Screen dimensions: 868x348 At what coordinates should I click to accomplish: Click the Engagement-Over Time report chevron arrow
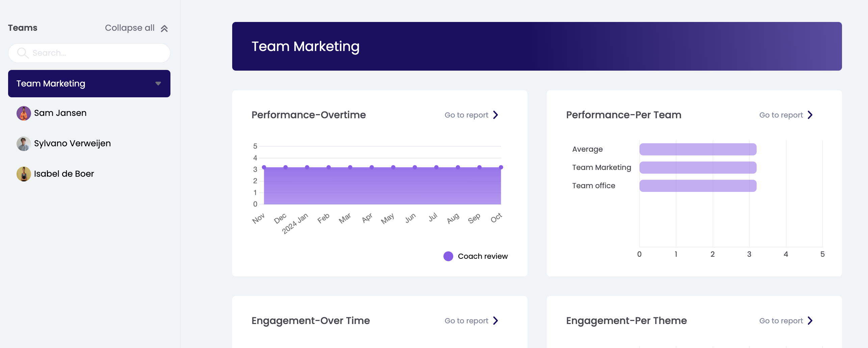tap(495, 321)
